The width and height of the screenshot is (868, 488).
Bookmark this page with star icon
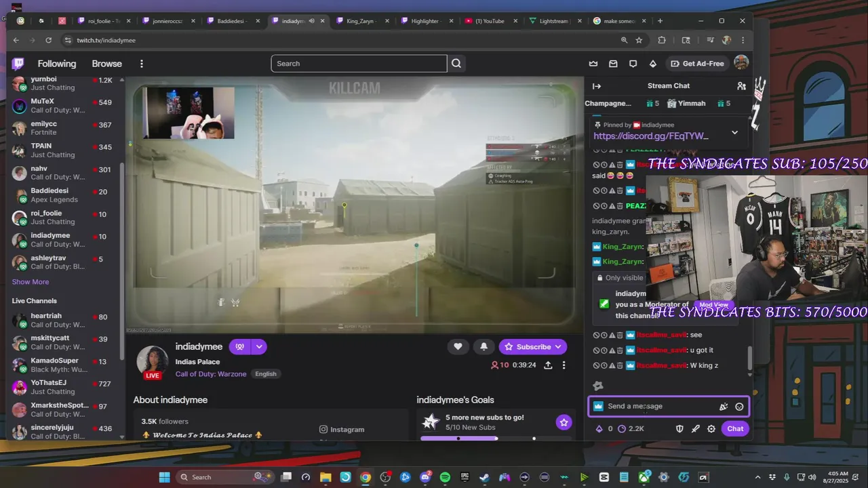pyautogui.click(x=639, y=40)
